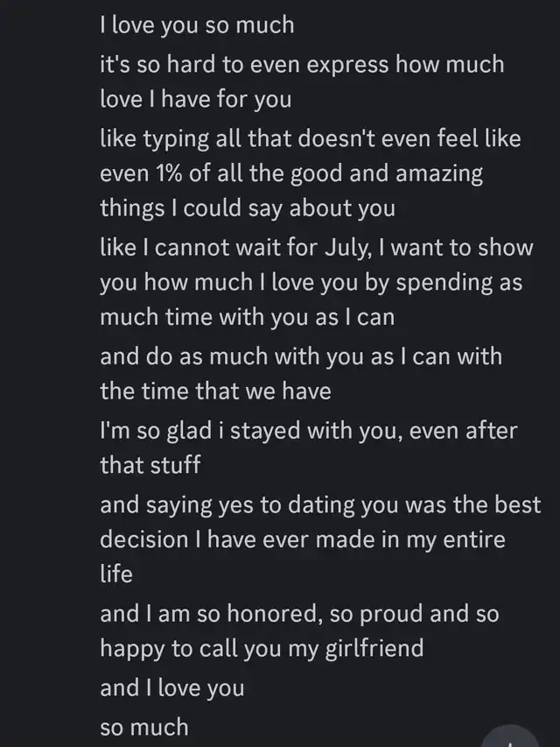560x747 pixels.
Task: Select the line "much time with you as I can"
Action: pos(248,317)
